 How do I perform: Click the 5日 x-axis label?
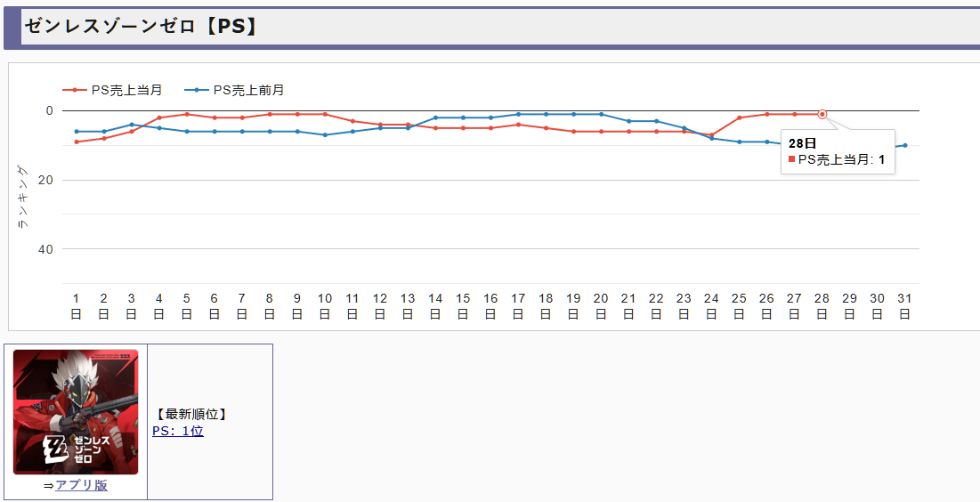click(x=186, y=306)
